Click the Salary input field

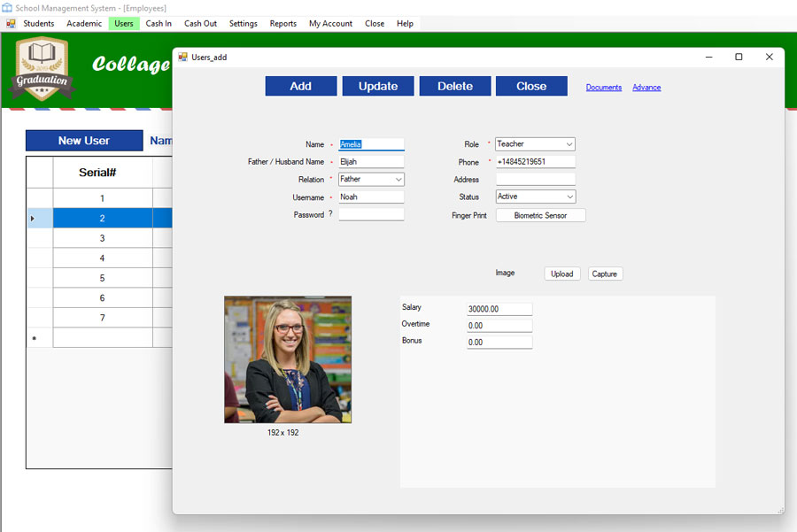[499, 309]
